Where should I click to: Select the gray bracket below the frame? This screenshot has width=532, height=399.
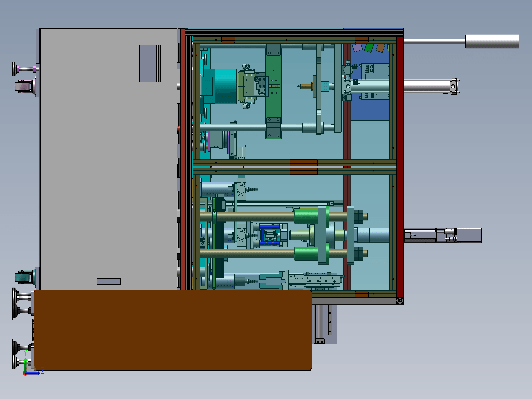tap(326, 324)
